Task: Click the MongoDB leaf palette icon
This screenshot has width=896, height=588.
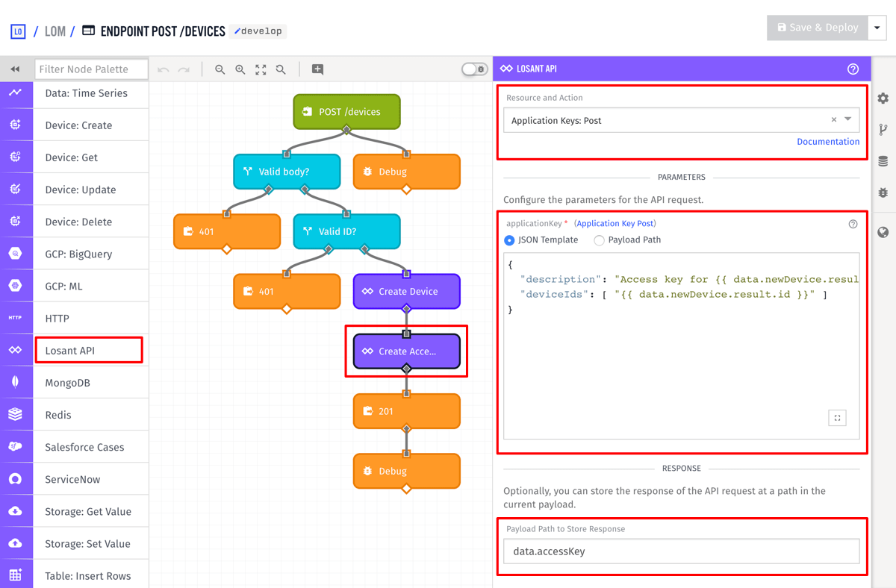Action: [x=16, y=382]
